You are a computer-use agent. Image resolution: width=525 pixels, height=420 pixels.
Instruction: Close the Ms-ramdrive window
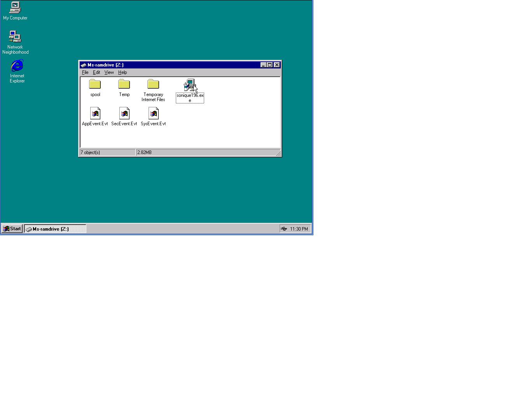click(277, 65)
